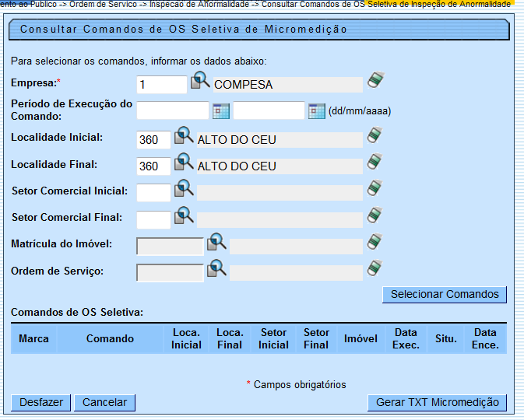524x420 pixels.
Task: Click the Empresa search magnifier icon
Action: 201,82
